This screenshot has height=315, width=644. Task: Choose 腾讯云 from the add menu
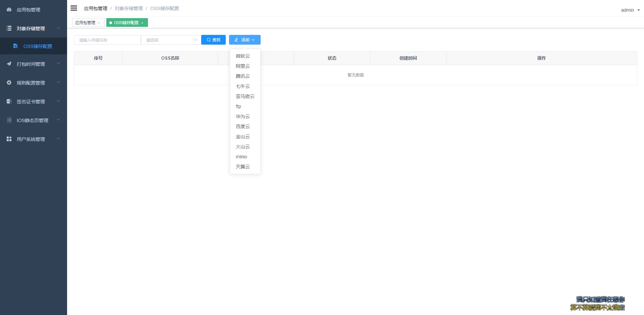(243, 76)
